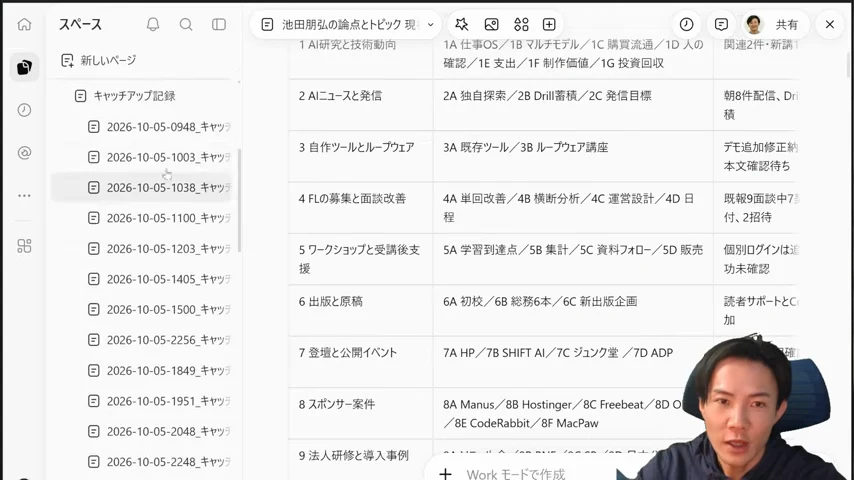Click cell 朝8件配信 in third column
The width and height of the screenshot is (854, 480).
[757, 105]
